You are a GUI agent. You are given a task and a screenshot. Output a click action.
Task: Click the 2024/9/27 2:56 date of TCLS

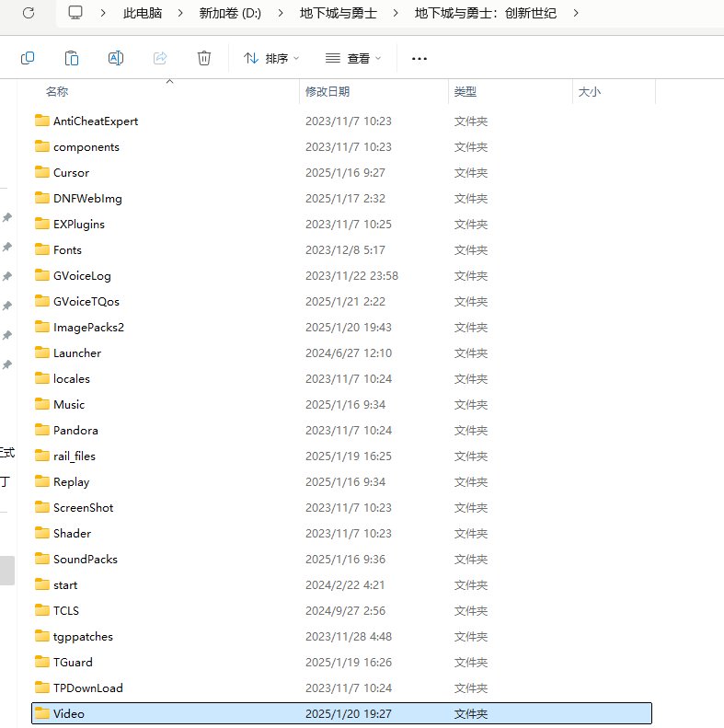coord(345,610)
